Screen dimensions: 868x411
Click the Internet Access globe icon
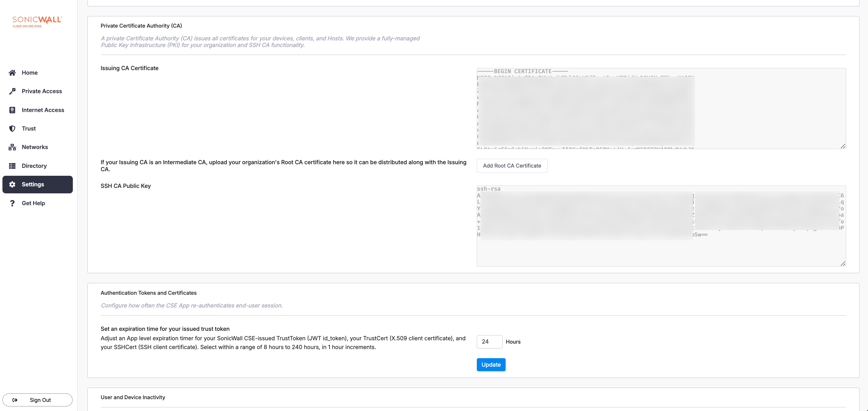(12, 110)
